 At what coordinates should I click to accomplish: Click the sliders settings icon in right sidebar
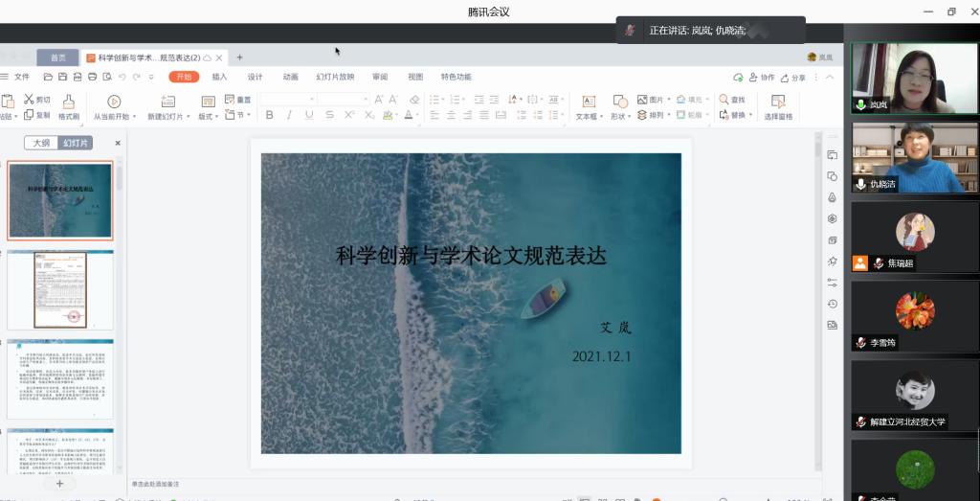pos(832,283)
